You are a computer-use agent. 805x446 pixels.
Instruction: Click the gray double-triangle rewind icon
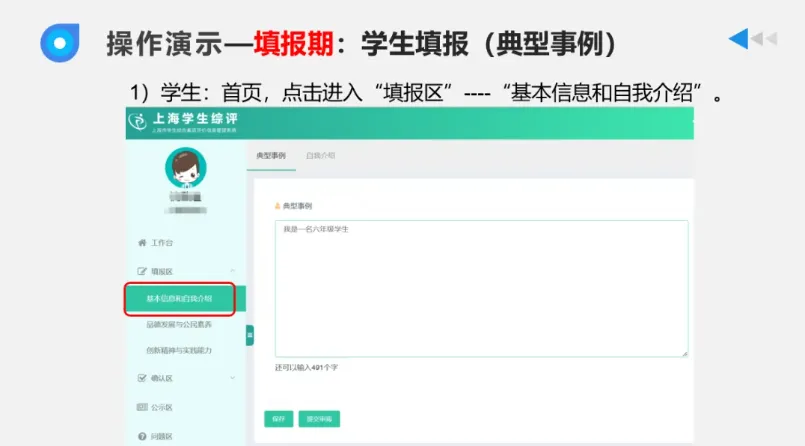click(764, 38)
